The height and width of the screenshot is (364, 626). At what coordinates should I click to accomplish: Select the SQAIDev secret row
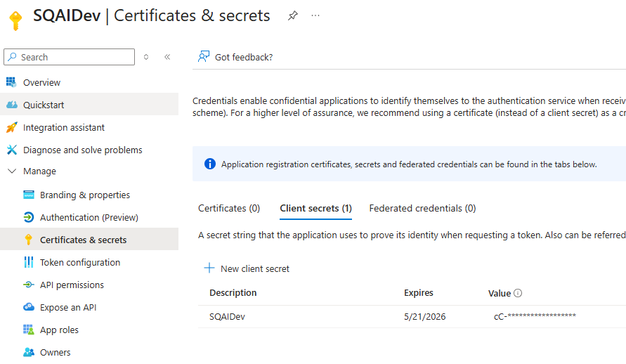(412, 316)
